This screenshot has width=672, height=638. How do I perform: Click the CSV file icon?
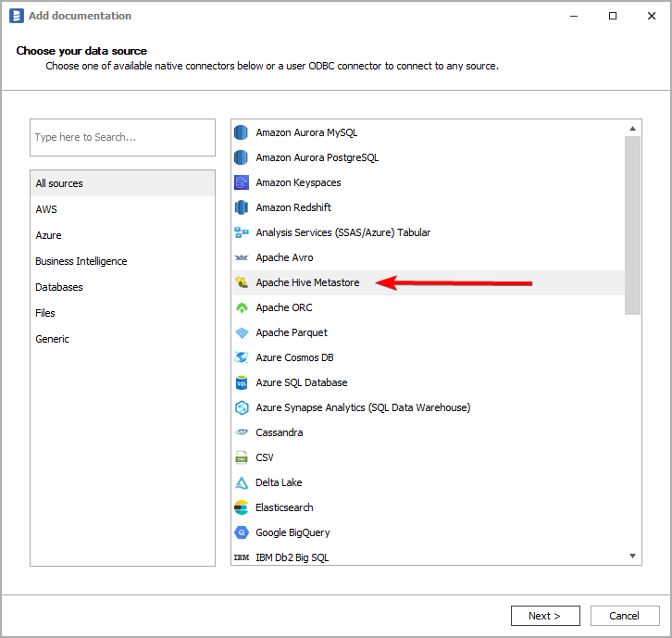coord(242,457)
